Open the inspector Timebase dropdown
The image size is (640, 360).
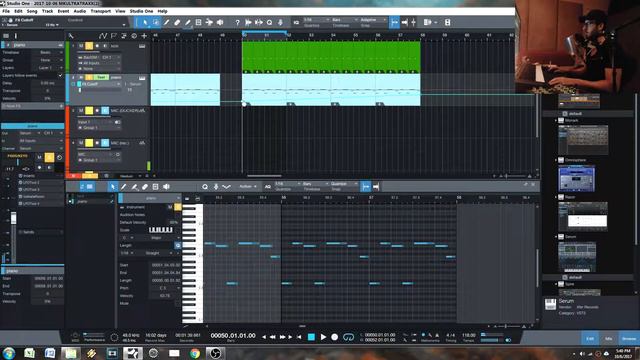click(47, 53)
